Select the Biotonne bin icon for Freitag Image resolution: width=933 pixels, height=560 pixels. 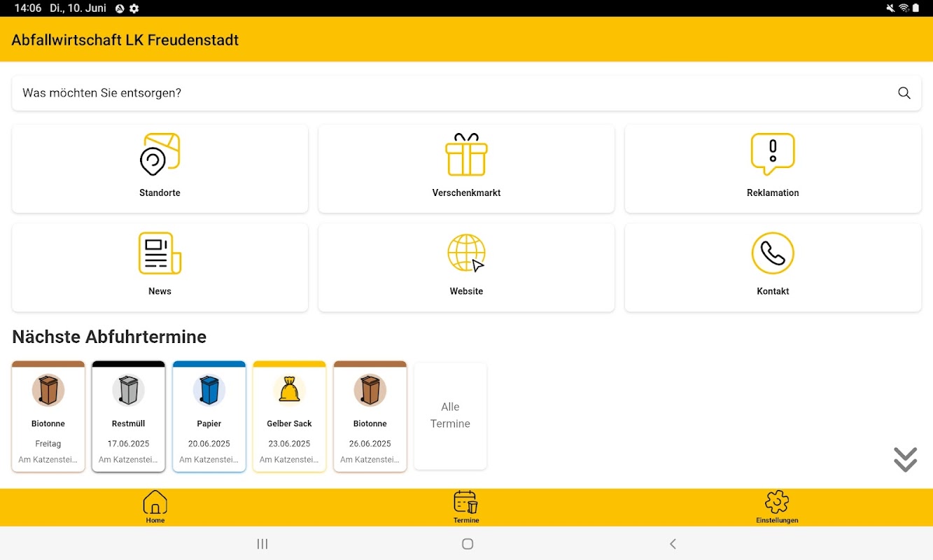[x=48, y=390]
